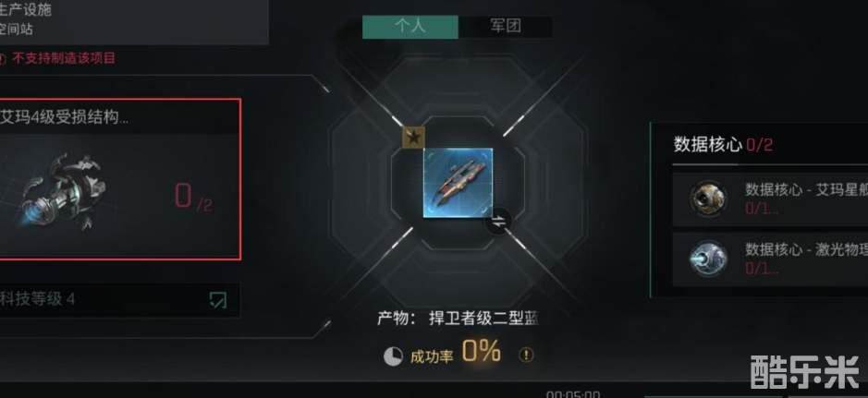
Task: Open the success rate info exclamation icon
Action: click(526, 355)
